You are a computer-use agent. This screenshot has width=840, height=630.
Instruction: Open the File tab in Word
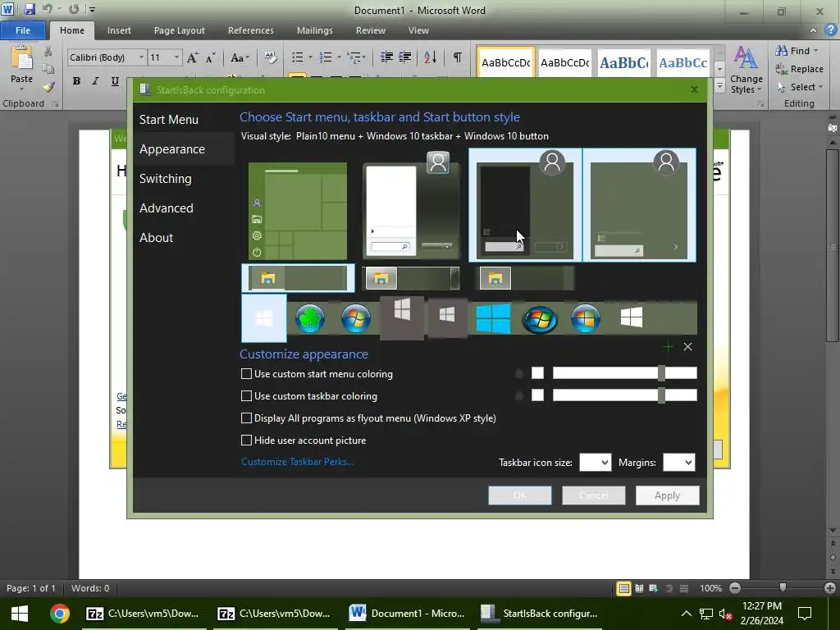22,30
